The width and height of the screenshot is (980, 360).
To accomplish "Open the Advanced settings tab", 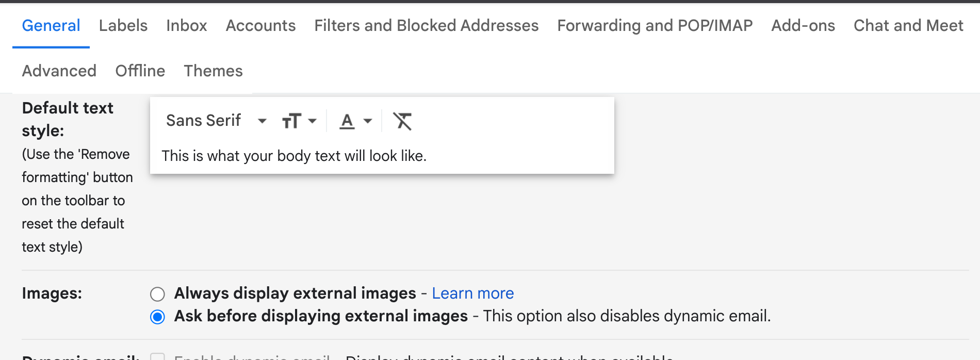I will [x=59, y=71].
